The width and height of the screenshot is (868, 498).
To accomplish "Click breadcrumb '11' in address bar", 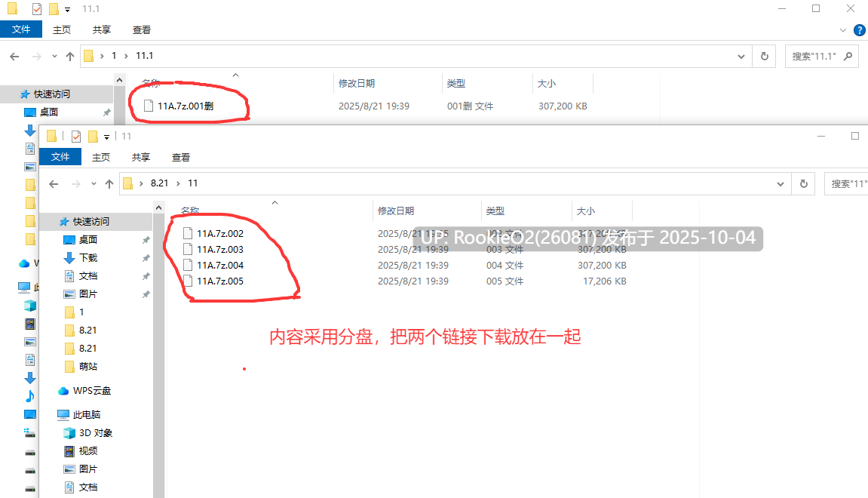I will 192,183.
